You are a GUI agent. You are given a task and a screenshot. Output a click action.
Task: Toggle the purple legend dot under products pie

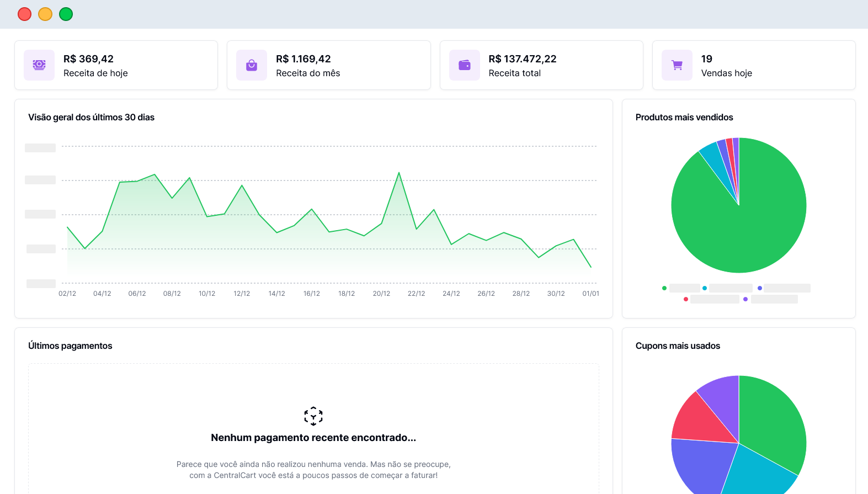pyautogui.click(x=745, y=299)
